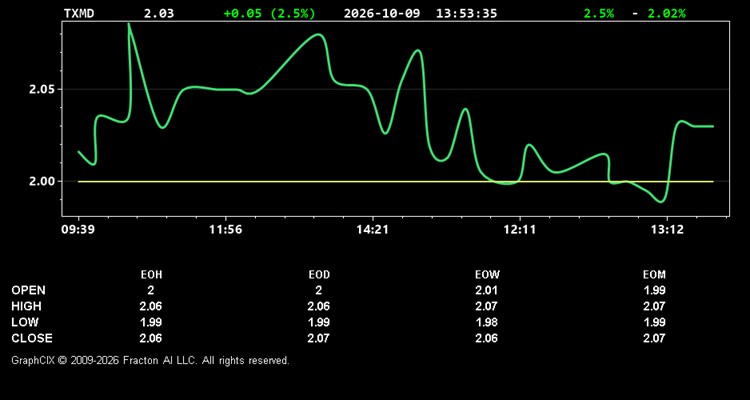750x400 pixels.
Task: Click the 2.05 price axis label
Action: click(x=43, y=89)
